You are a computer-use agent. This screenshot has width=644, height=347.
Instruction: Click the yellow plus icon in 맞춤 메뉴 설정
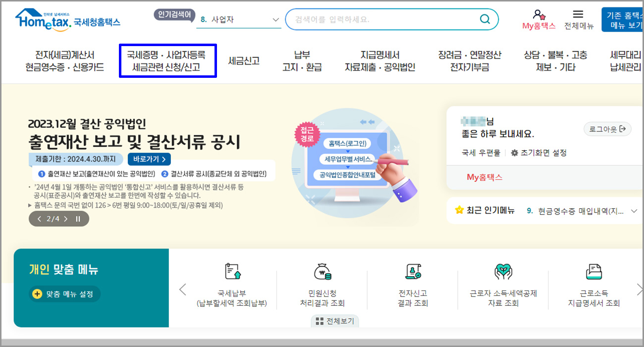pos(37,294)
